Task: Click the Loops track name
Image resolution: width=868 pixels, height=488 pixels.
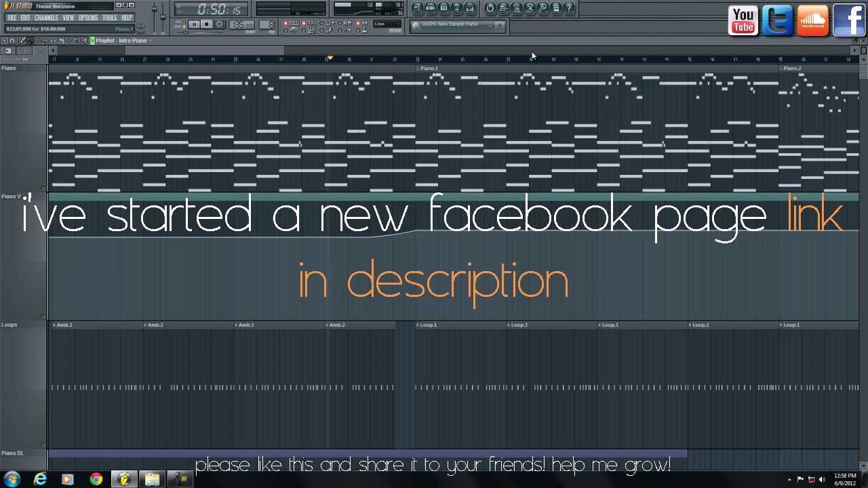Action: coord(9,325)
